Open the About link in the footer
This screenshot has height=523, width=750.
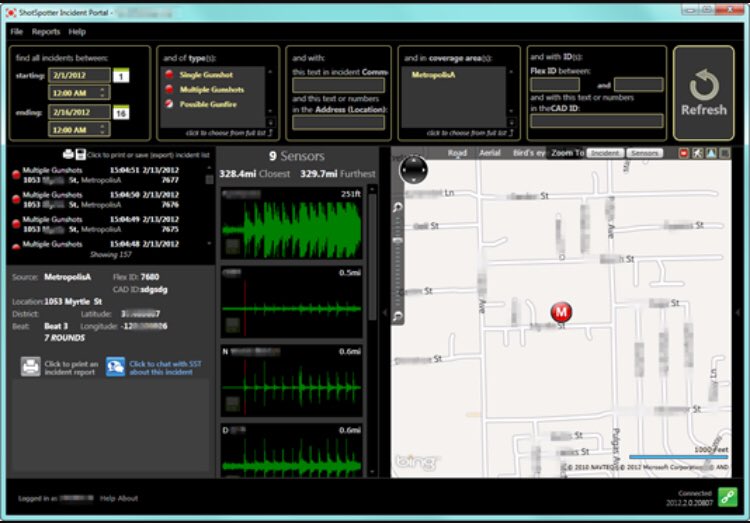(128, 498)
